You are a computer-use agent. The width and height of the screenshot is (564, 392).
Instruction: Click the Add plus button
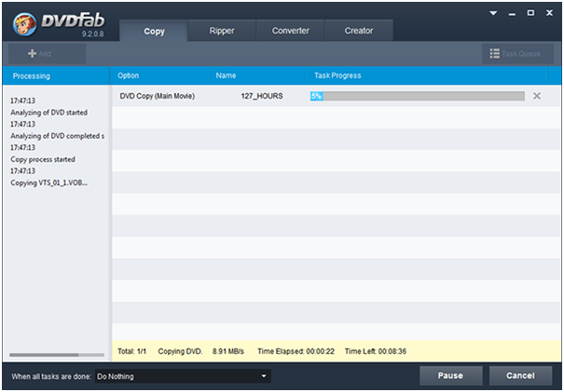click(39, 54)
